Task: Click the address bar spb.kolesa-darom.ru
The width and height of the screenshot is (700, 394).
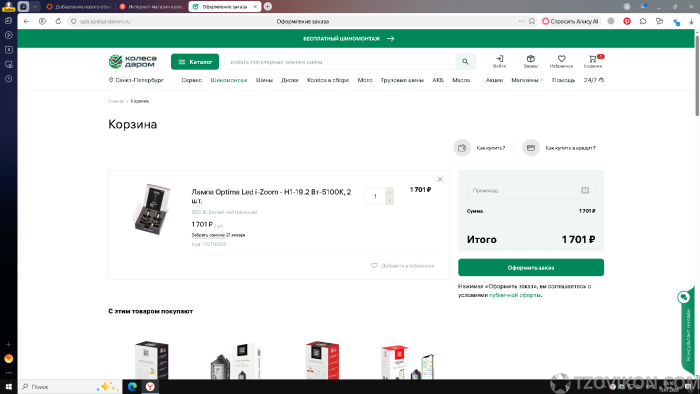Action: 105,21
